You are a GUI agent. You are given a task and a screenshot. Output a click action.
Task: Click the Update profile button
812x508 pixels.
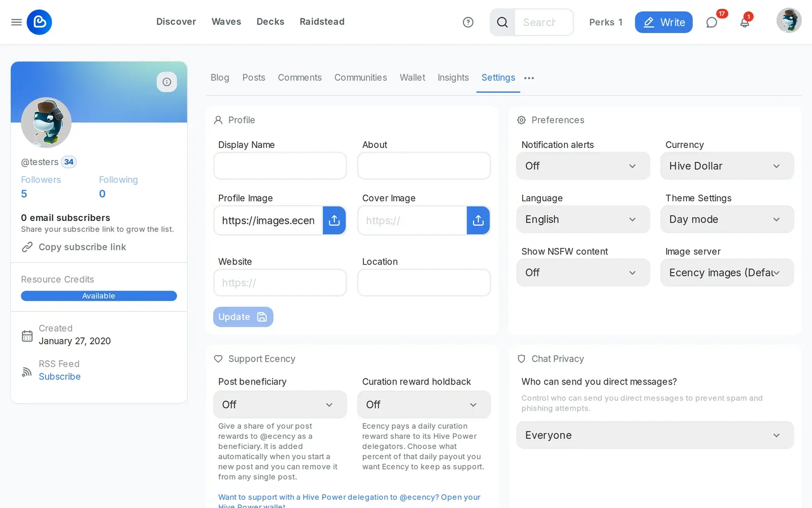[x=243, y=317]
